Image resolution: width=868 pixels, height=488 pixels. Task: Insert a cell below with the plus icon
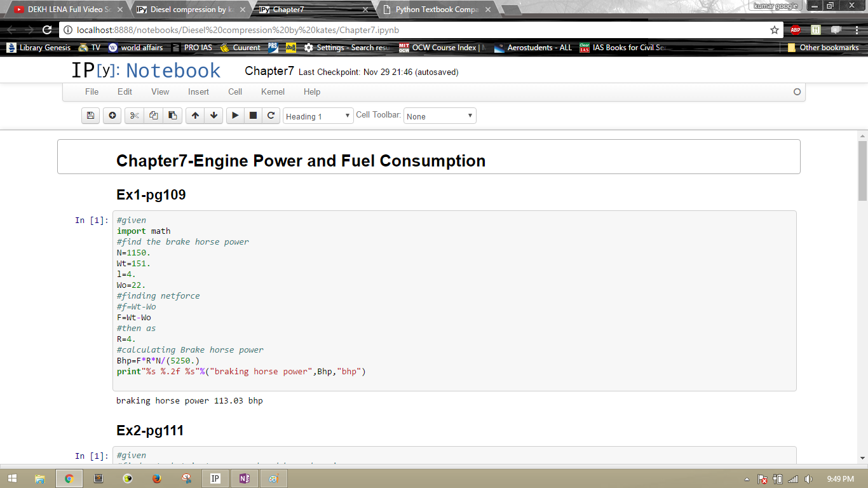pyautogui.click(x=112, y=116)
